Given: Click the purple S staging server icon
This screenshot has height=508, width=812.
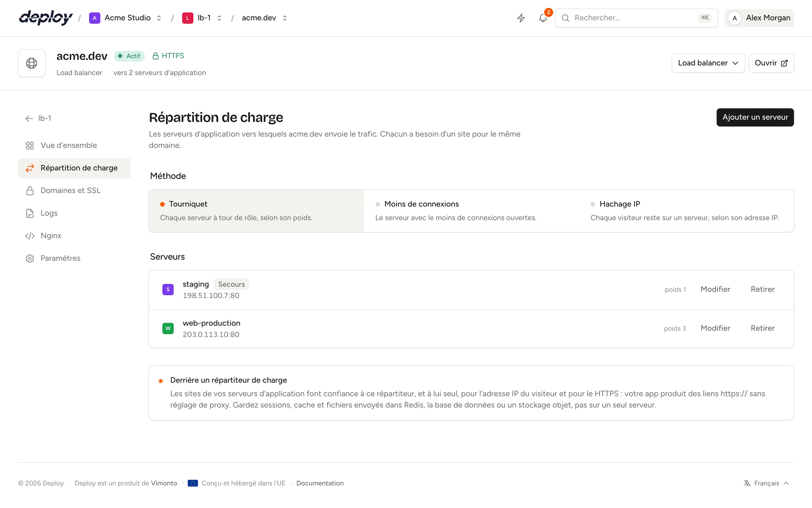Looking at the screenshot, I should [168, 289].
